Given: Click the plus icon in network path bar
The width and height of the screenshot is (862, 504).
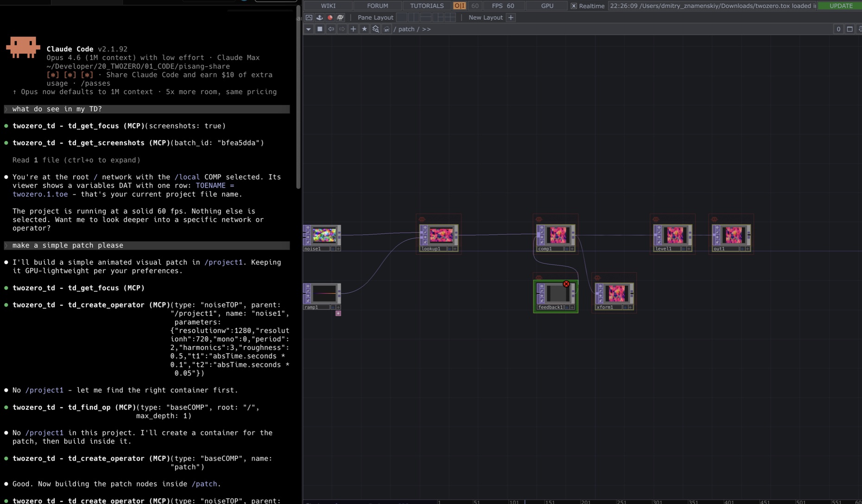Looking at the screenshot, I should point(353,29).
